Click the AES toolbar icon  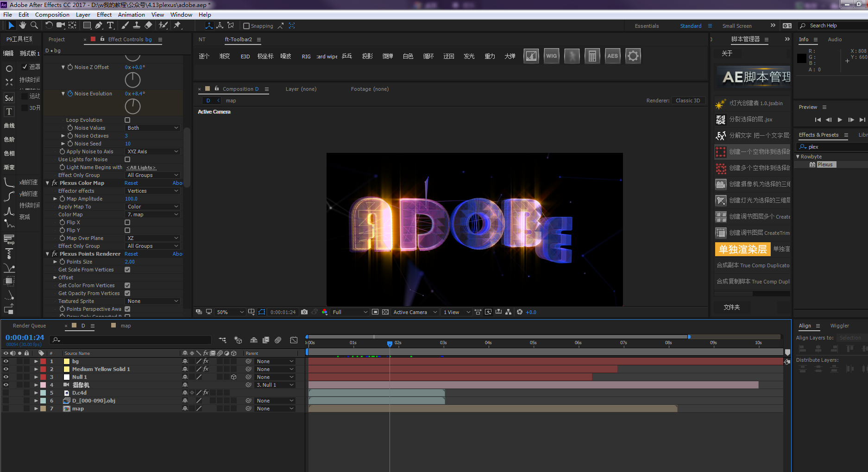(612, 56)
